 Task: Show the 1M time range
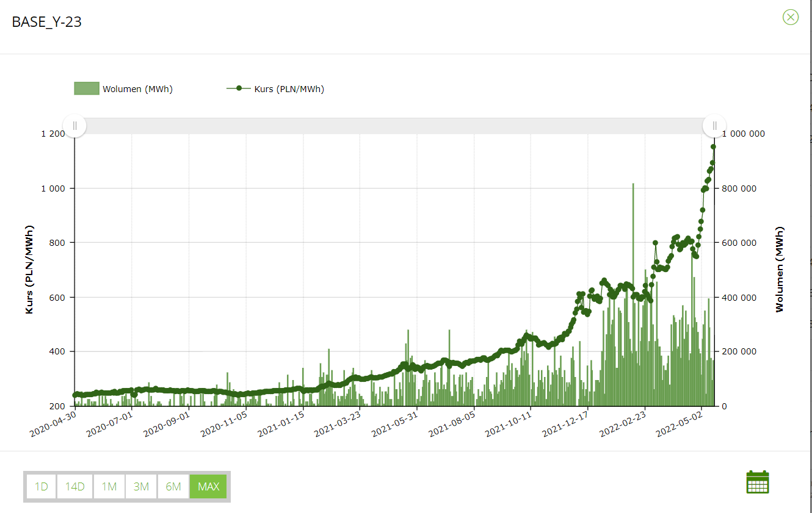coord(109,487)
